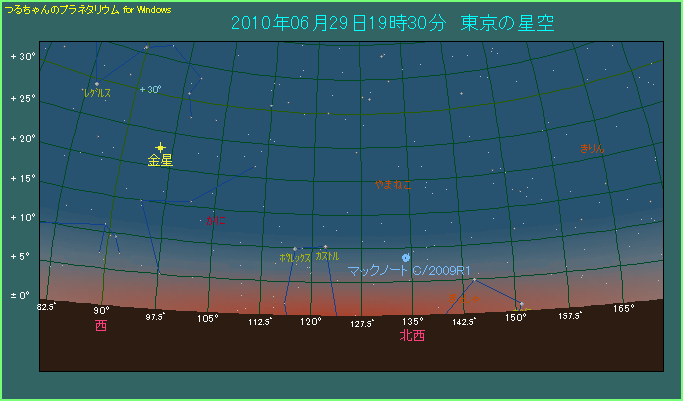
Task: Click the カストル star label
Action: point(327,256)
